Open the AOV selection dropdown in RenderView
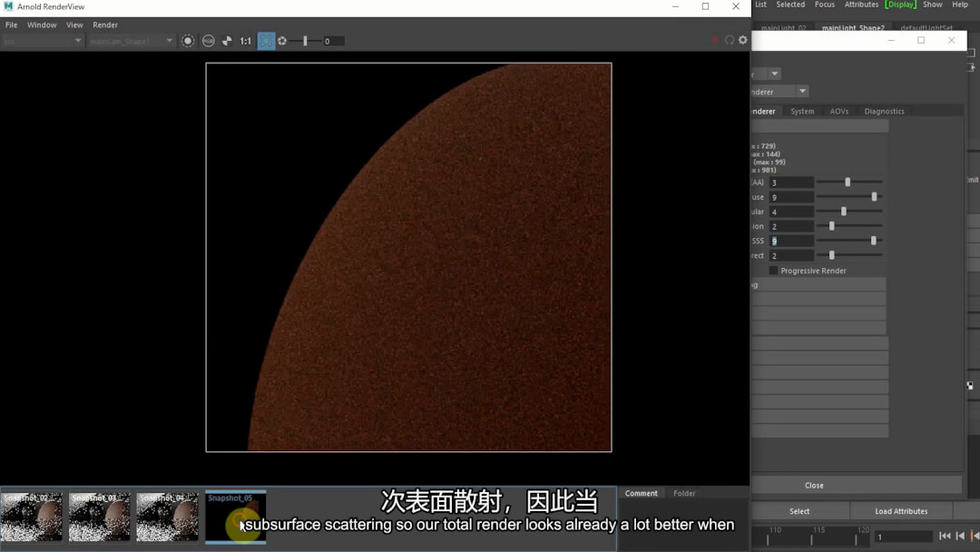This screenshot has height=552, width=980. (43, 41)
